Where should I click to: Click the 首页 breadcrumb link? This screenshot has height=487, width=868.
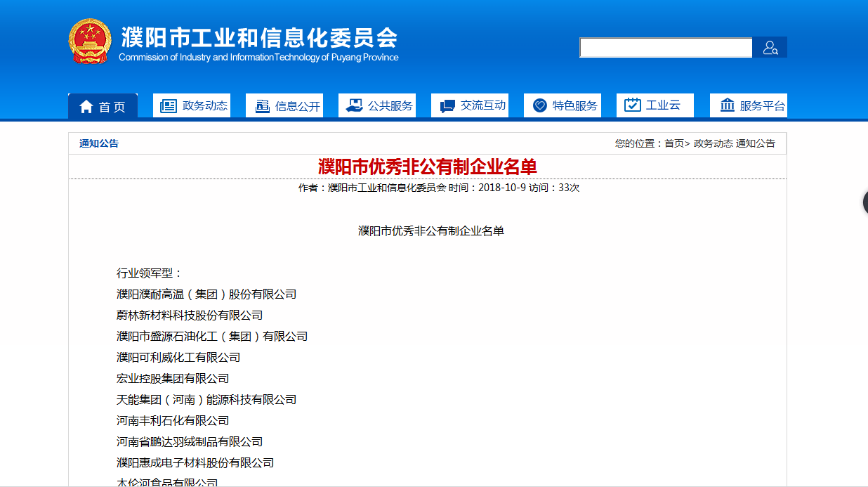coord(673,143)
